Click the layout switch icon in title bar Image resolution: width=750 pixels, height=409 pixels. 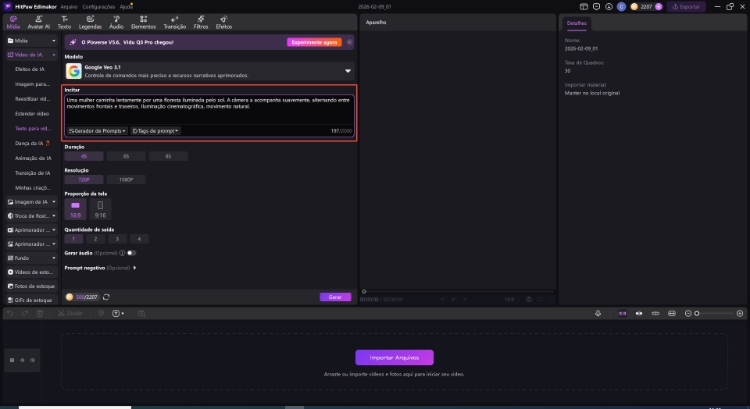click(x=584, y=7)
